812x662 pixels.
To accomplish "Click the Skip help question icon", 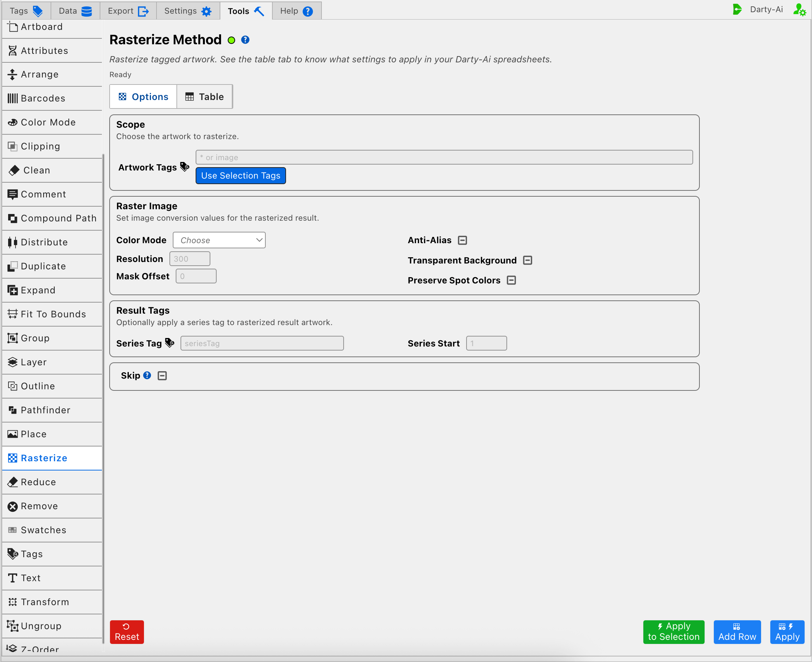I will [147, 376].
